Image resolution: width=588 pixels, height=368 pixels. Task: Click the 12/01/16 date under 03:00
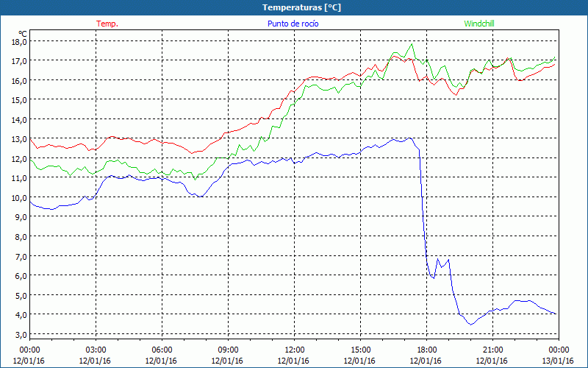click(x=95, y=361)
